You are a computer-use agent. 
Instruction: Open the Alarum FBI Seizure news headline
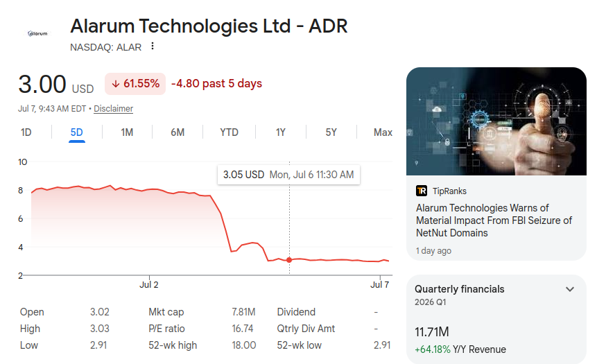coord(494,220)
